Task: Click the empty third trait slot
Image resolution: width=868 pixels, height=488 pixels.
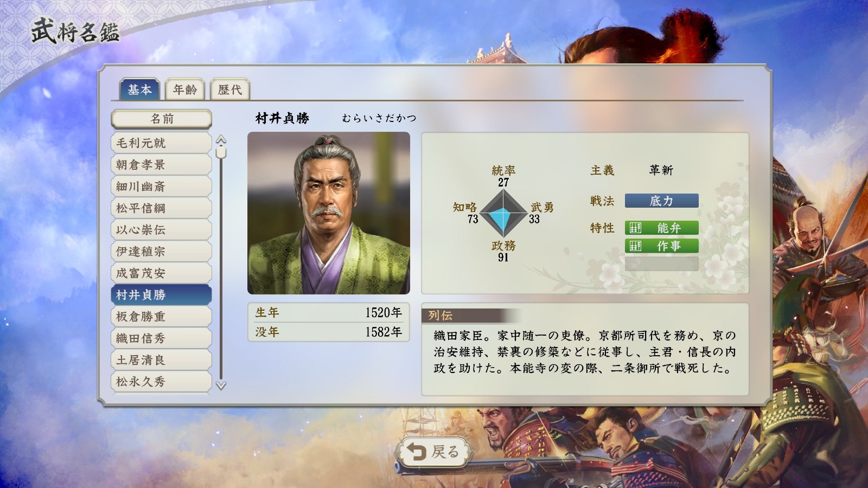Action: [661, 264]
